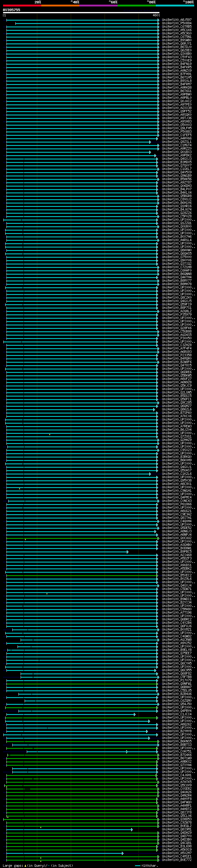Select the UniRef100_Q9ZSL1 label
This screenshot has width=197, height=868.
[x=177, y=142]
